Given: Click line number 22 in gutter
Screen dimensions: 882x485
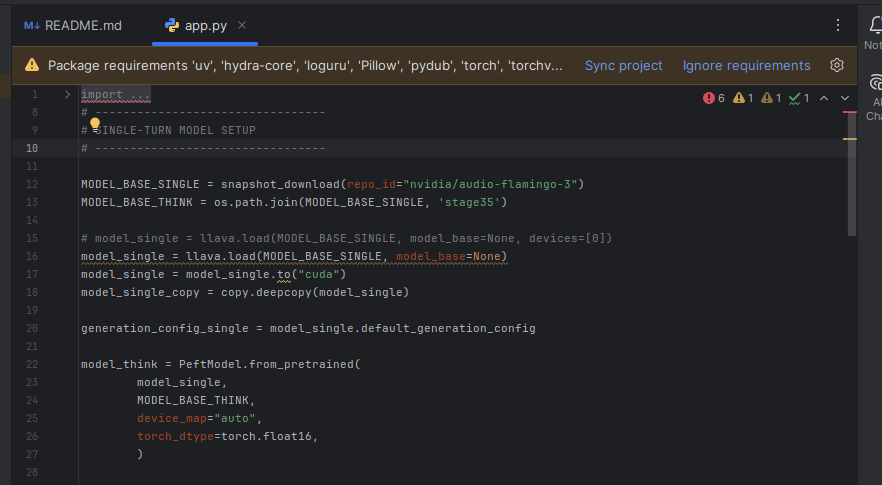Looking at the screenshot, I should 32,364.
